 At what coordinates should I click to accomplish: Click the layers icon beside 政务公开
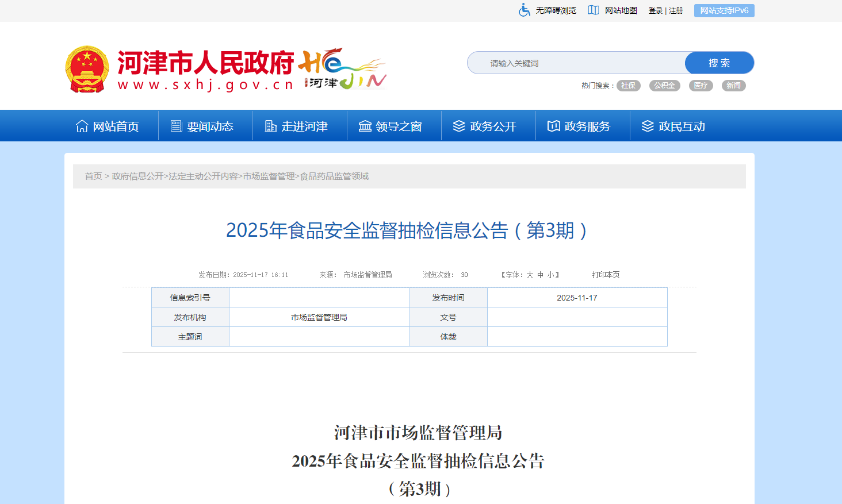[x=459, y=126]
